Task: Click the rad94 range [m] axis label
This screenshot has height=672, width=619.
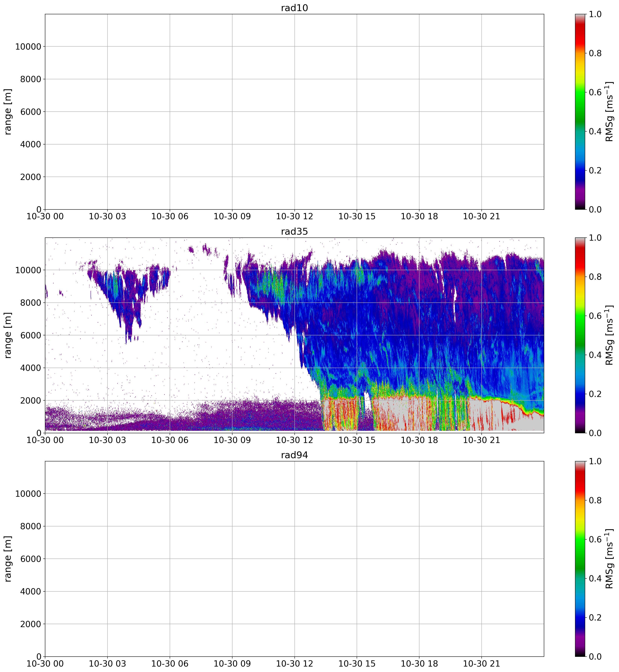Action: (8, 559)
